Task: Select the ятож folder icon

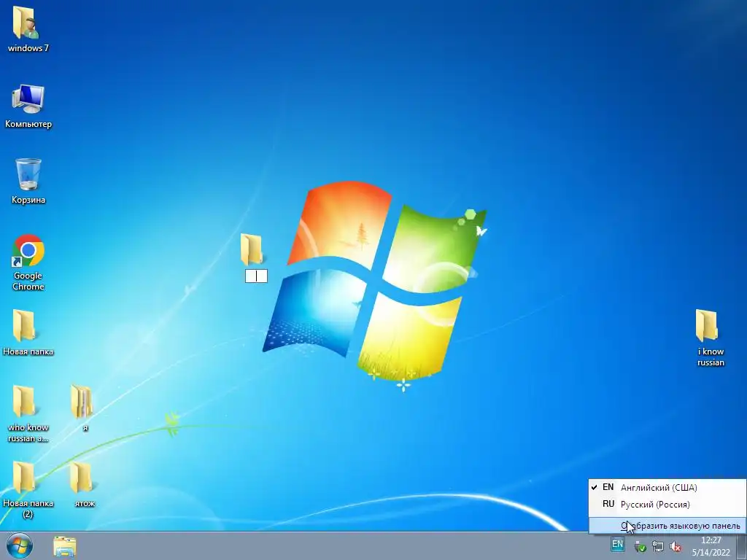Action: pyautogui.click(x=81, y=477)
